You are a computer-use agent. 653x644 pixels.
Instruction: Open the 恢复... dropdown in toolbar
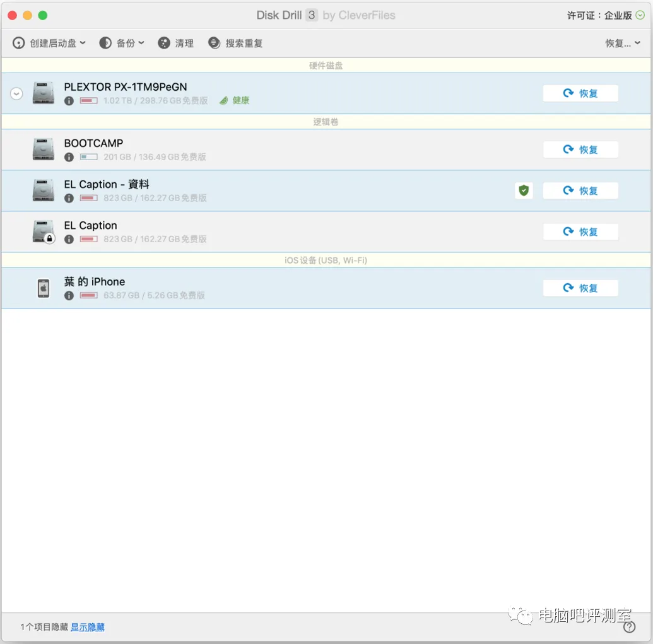click(x=623, y=43)
